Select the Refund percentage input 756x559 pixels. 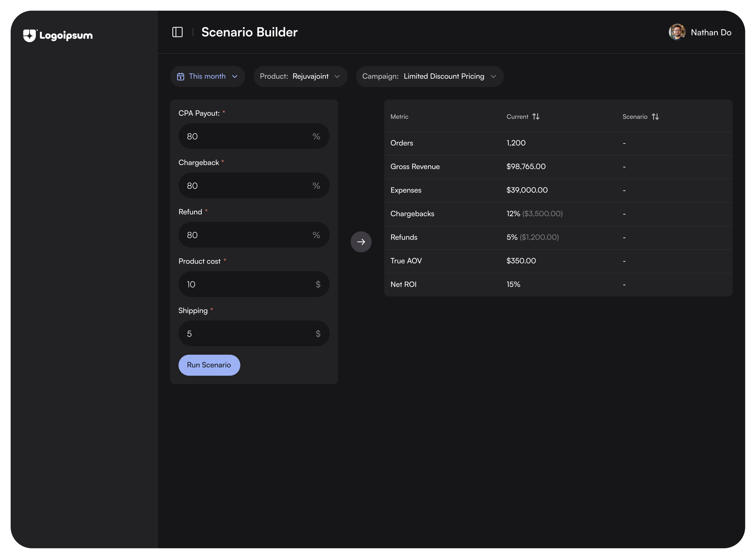click(247, 235)
